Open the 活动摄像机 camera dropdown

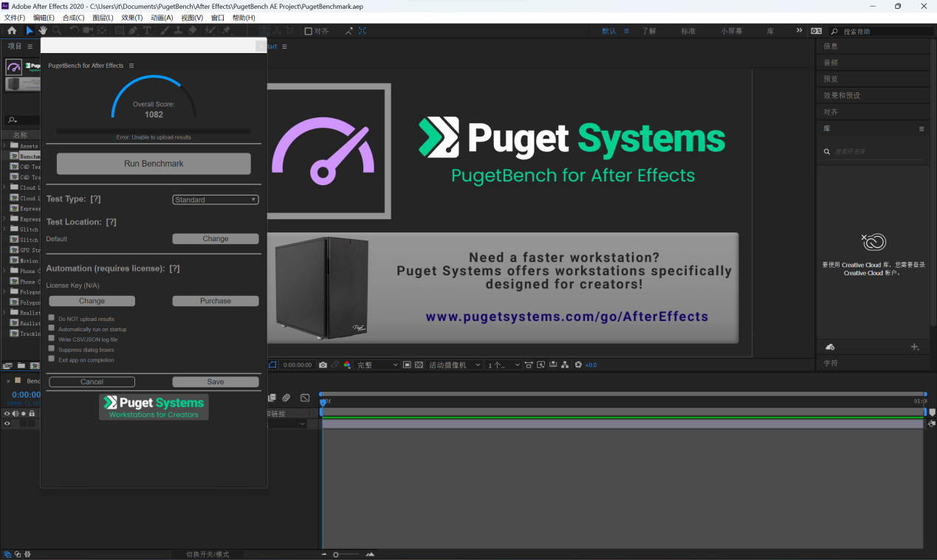pyautogui.click(x=455, y=365)
